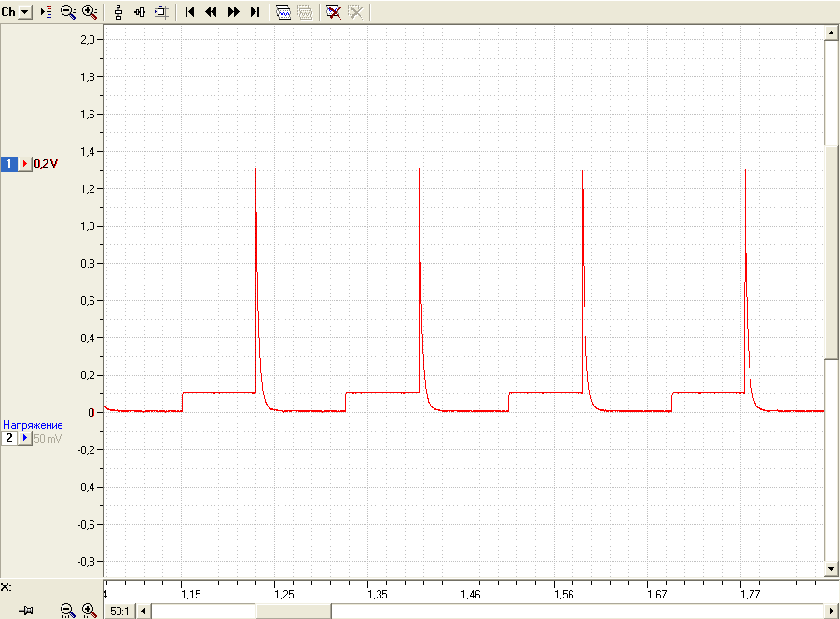
Task: Click the horizontal center-align icon
Action: point(140,12)
